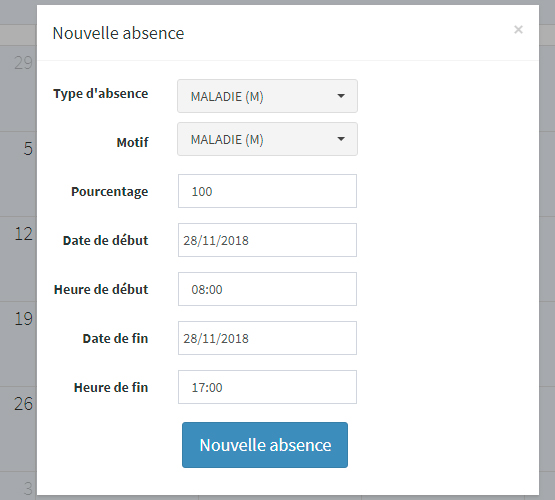
Task: Select the Date de début field
Action: pyautogui.click(x=267, y=240)
